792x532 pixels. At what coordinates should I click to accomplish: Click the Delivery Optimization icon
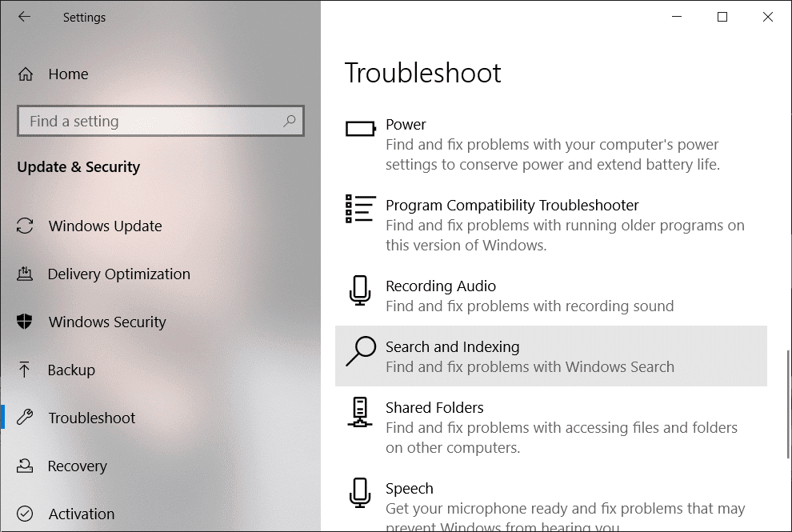pos(26,274)
